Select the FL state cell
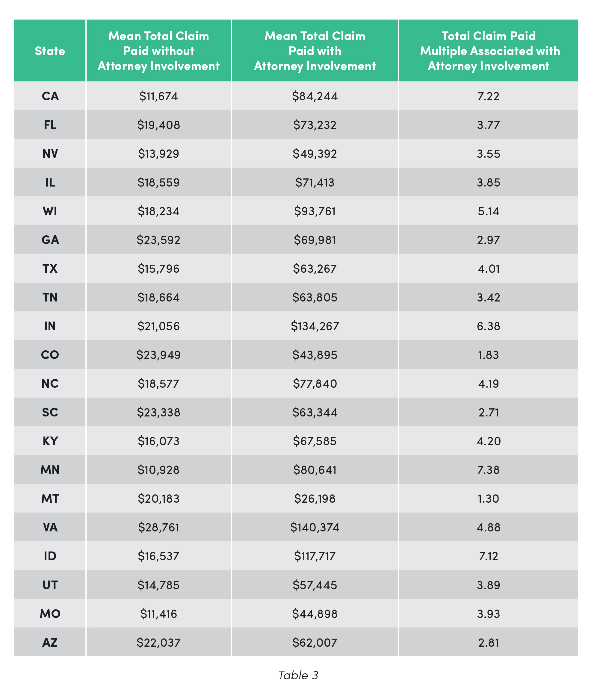Screen dimensions: 600x700 (50, 125)
